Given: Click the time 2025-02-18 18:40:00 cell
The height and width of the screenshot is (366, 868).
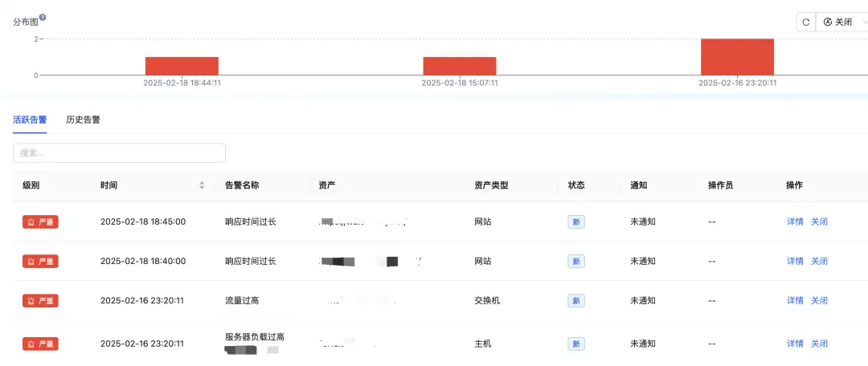Looking at the screenshot, I should [143, 261].
